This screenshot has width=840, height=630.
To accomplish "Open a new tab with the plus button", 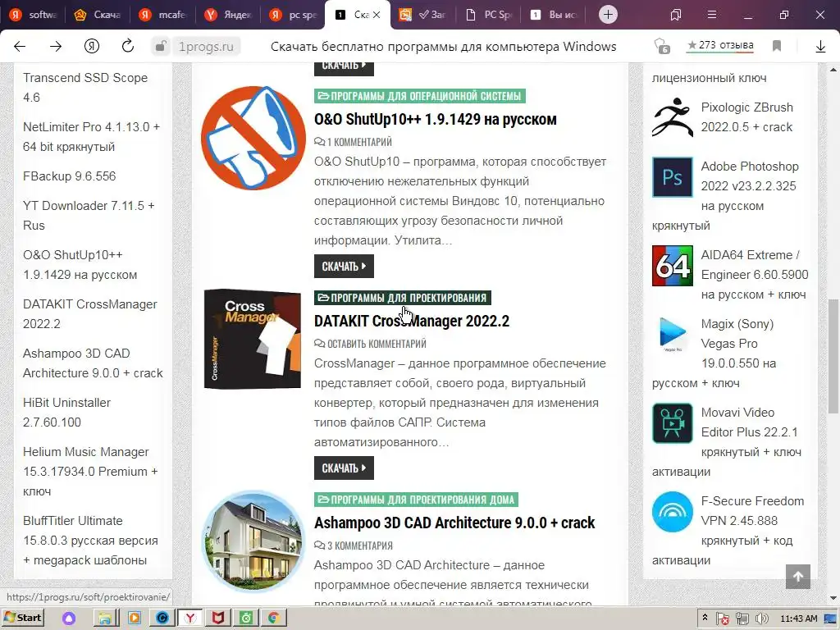I will click(x=608, y=15).
